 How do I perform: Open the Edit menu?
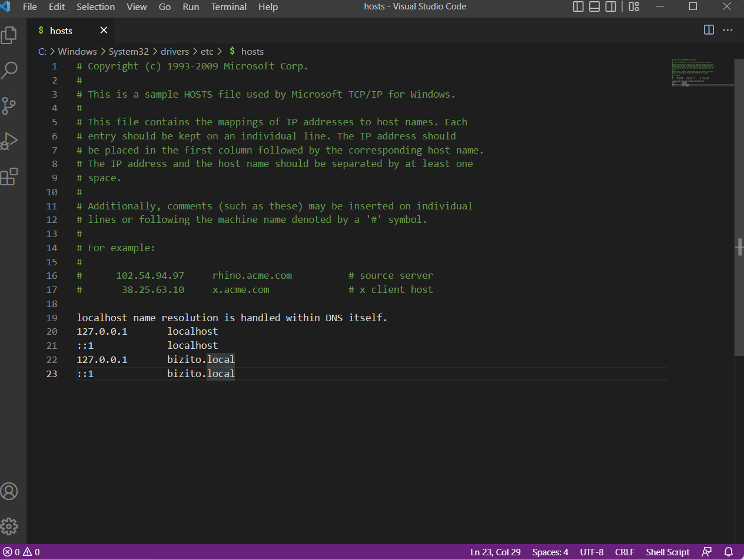click(57, 7)
